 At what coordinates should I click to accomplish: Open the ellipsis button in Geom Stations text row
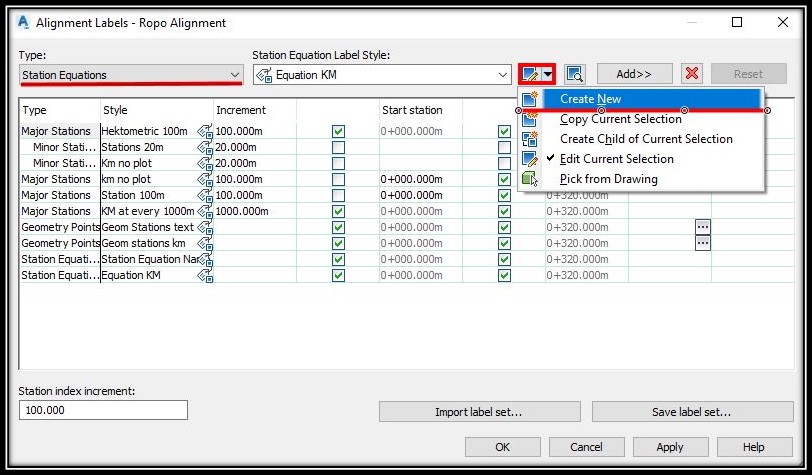703,227
